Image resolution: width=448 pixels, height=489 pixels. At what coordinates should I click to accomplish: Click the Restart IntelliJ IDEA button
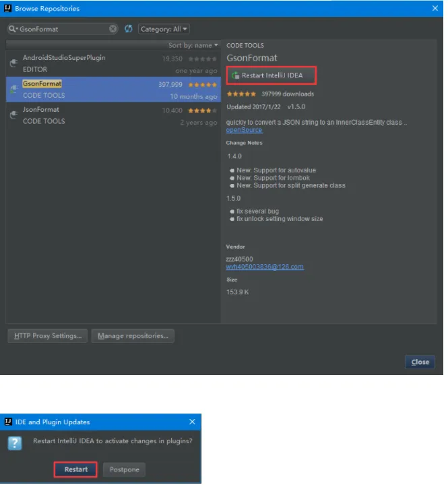pos(271,75)
